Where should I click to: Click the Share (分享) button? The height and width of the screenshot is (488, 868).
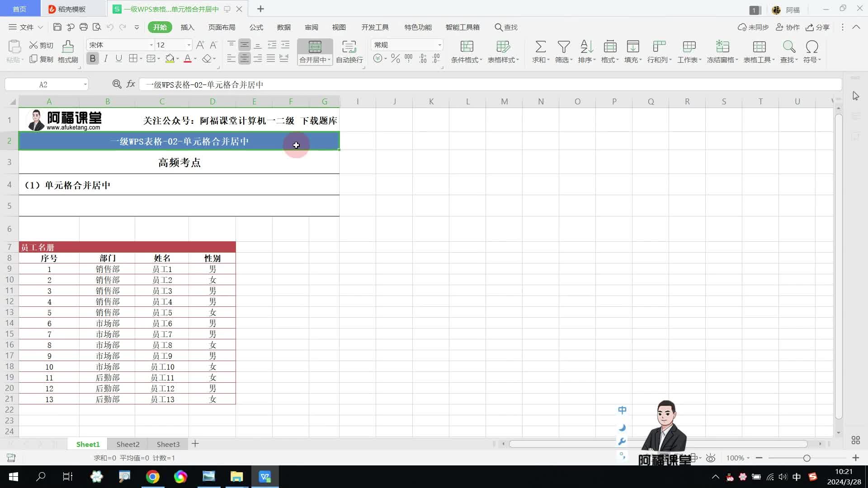pyautogui.click(x=818, y=27)
